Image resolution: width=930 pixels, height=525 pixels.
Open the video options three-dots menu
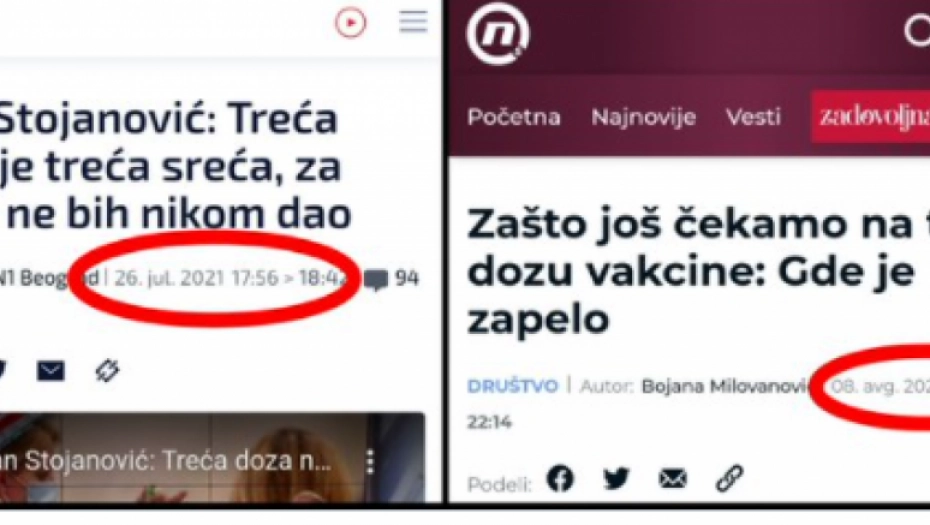pyautogui.click(x=370, y=461)
